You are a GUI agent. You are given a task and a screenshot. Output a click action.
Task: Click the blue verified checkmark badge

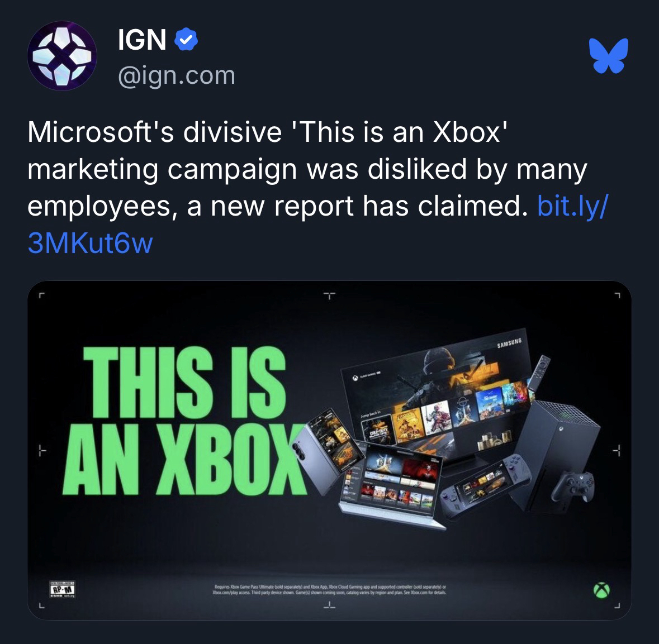(x=186, y=40)
